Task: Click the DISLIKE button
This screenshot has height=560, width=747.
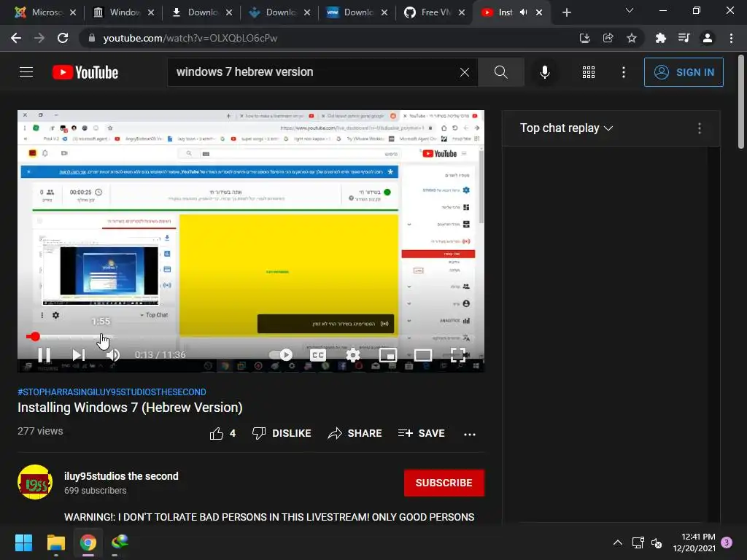Action: (282, 433)
